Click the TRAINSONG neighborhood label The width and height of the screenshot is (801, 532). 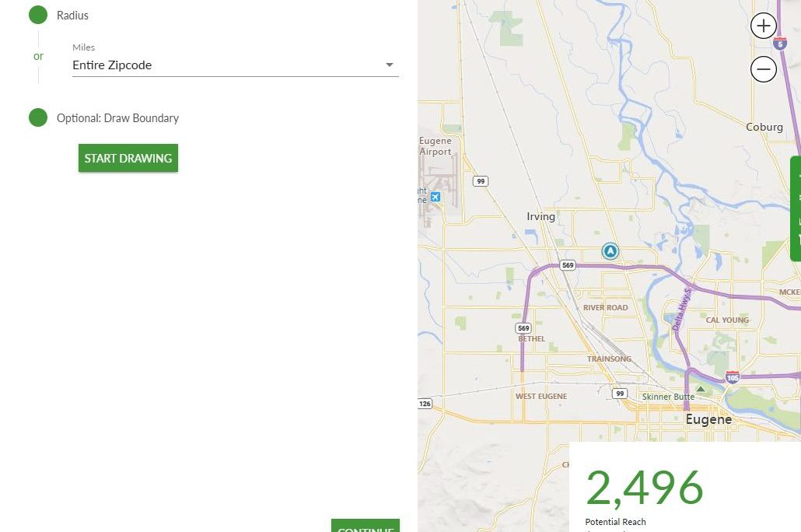pos(609,359)
